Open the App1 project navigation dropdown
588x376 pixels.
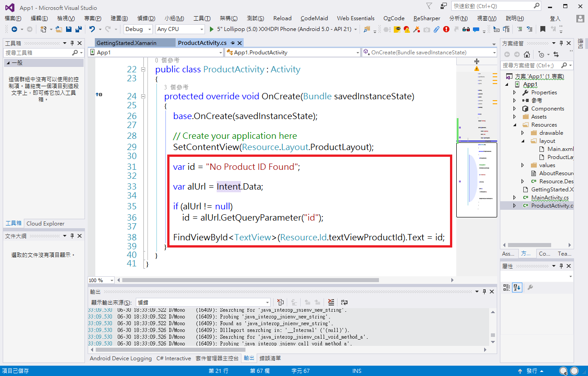[x=156, y=53]
